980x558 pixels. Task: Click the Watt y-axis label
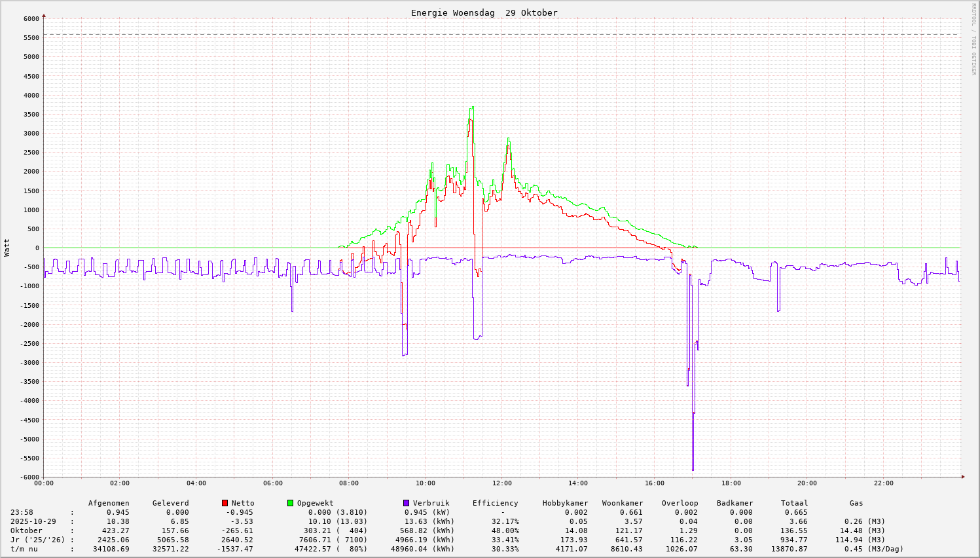coord(7,248)
